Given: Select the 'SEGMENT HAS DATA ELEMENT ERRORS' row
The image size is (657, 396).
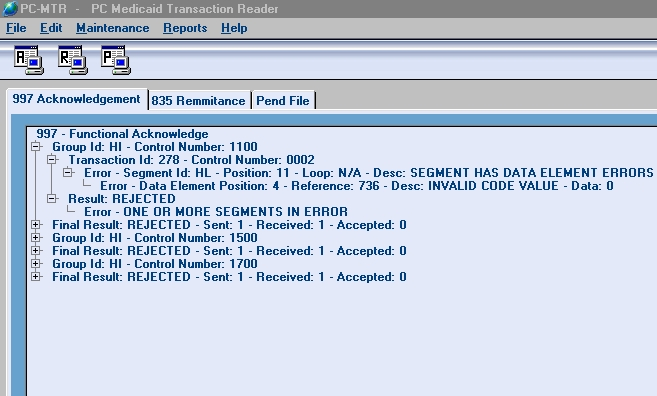Looking at the screenshot, I should (369, 173).
